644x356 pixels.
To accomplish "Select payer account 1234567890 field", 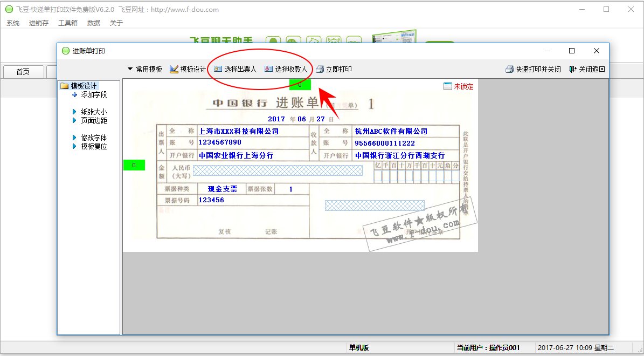I will coord(220,142).
